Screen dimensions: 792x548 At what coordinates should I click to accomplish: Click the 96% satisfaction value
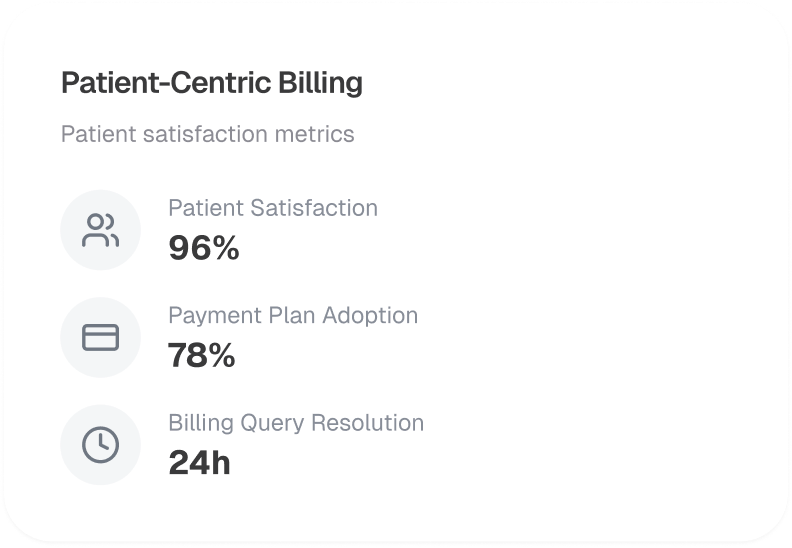[204, 248]
